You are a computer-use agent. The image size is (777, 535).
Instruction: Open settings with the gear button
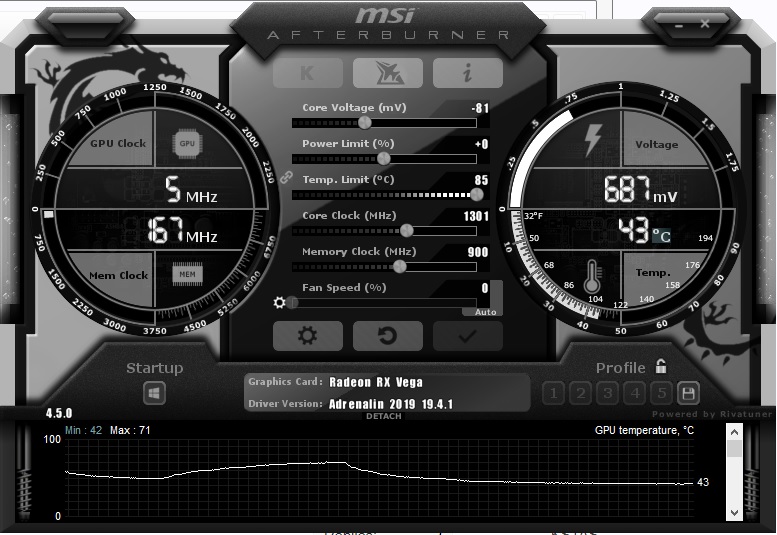point(308,336)
